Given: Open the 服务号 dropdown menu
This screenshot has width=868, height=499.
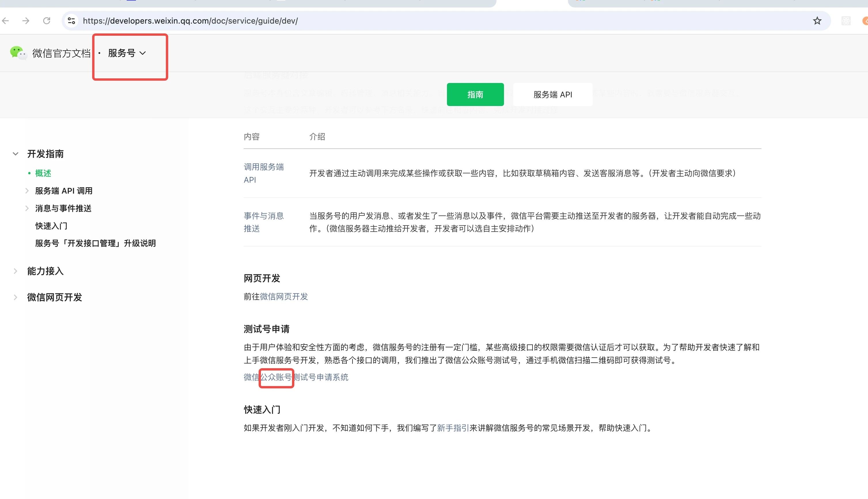Looking at the screenshot, I should point(127,53).
